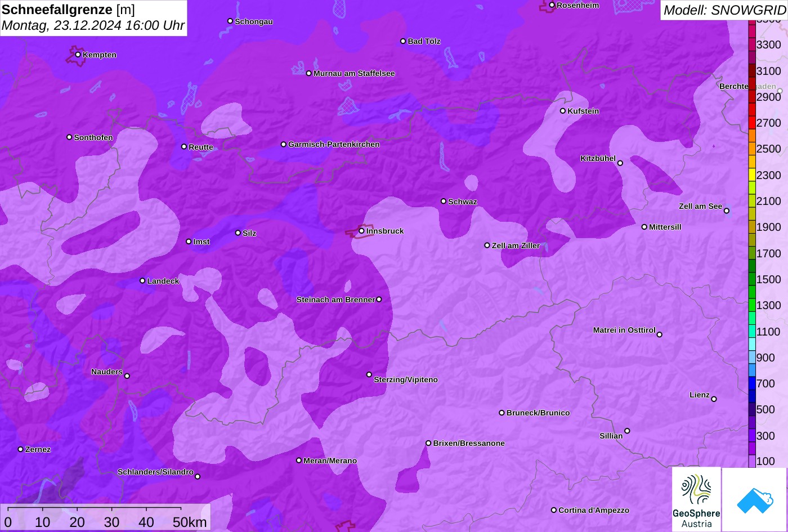Select the Kitzbühel location marker

(x=620, y=163)
